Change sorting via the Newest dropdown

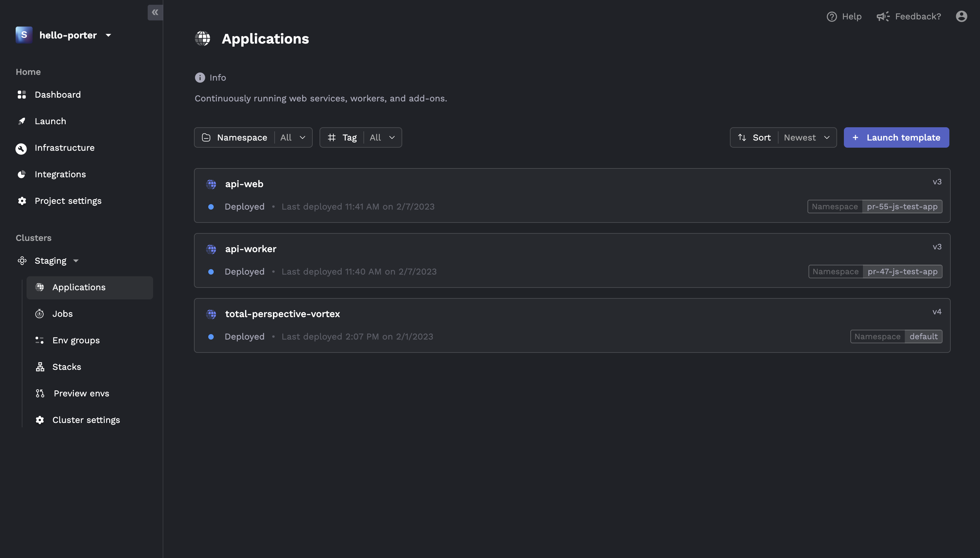click(807, 137)
